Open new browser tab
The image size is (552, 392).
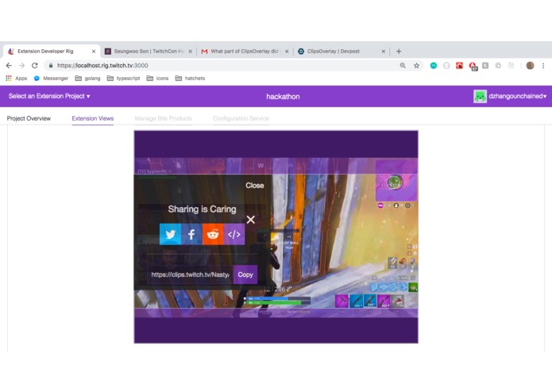coord(399,52)
